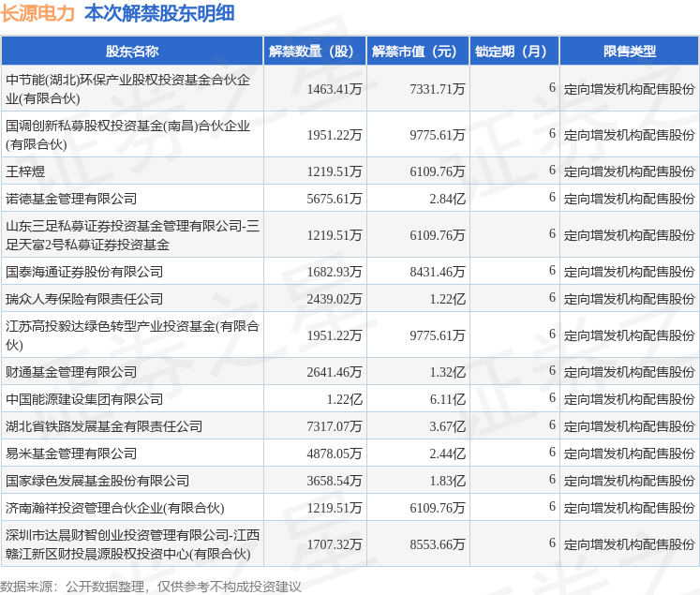
Task: Click the 锁定期（月） column header
Action: (x=514, y=52)
